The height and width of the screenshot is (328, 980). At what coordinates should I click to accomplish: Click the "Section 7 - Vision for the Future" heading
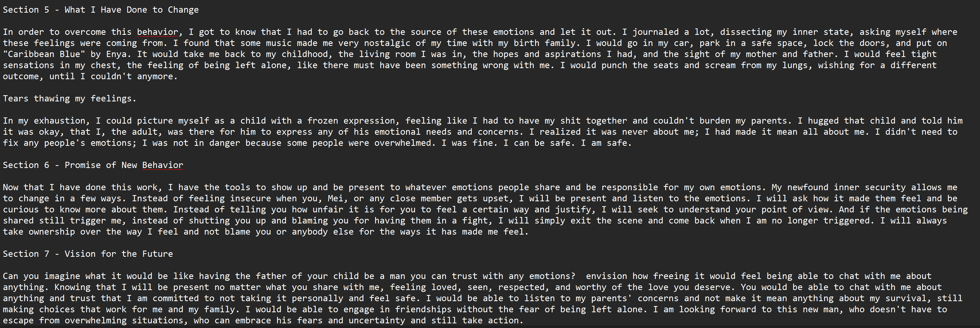coord(87,254)
